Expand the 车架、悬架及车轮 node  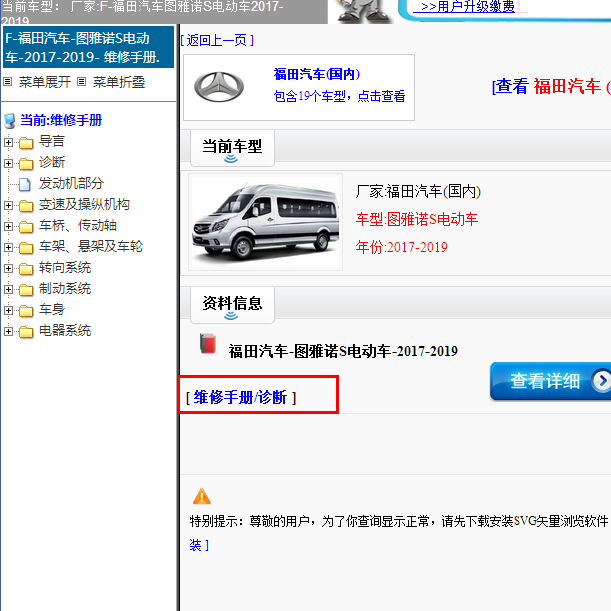pyautogui.click(x=8, y=247)
